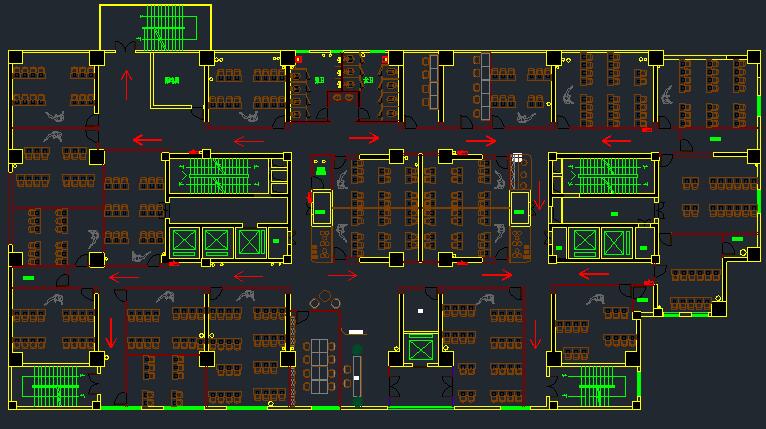Select the green room label beside the upward arrow
Image resolution: width=766 pixels, height=429 pixels.
[171, 79]
